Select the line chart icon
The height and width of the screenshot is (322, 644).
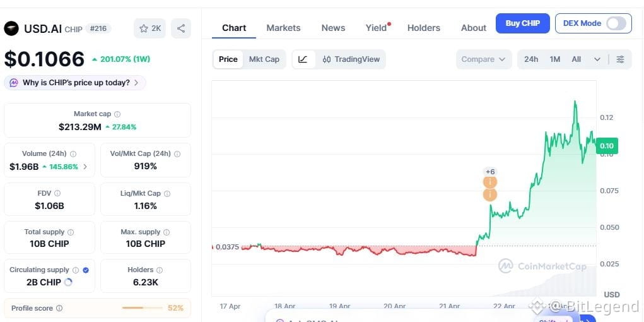303,59
